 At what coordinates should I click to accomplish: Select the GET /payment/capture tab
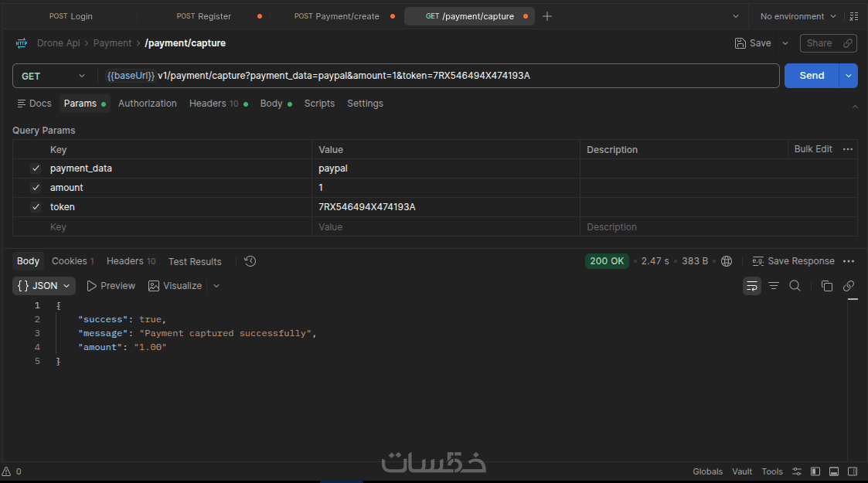click(x=469, y=16)
